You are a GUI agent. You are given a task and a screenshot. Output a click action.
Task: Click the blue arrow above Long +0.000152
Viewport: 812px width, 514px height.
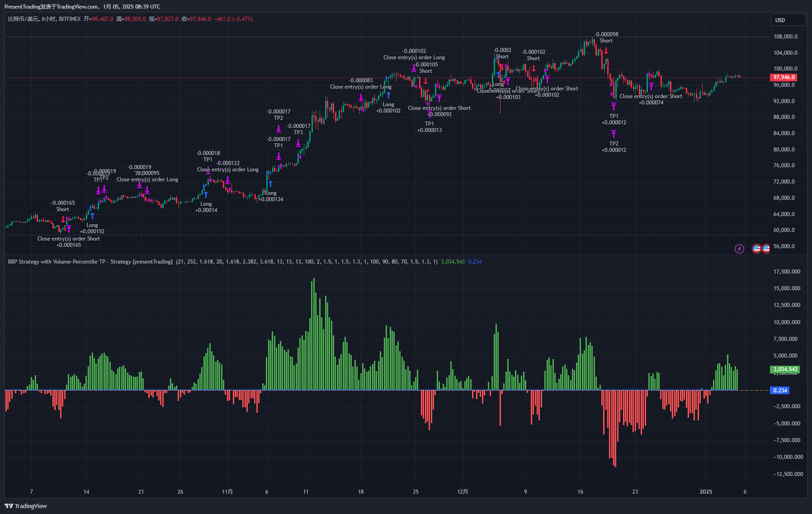(92, 216)
